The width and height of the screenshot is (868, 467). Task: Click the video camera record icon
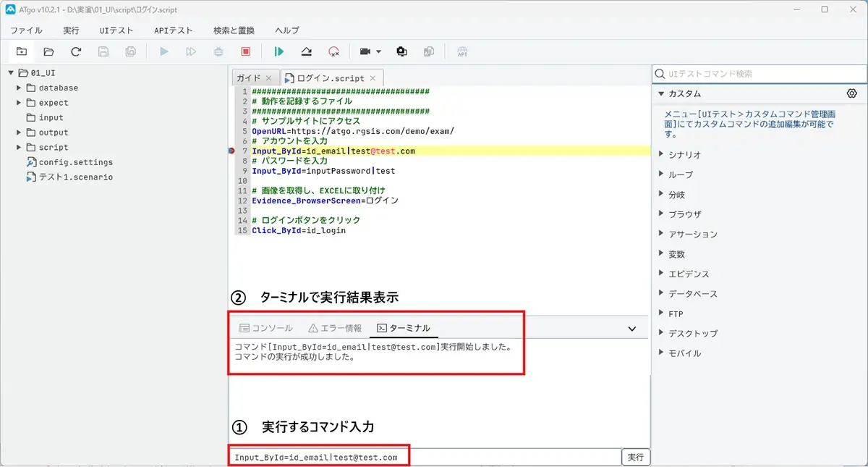(x=365, y=51)
